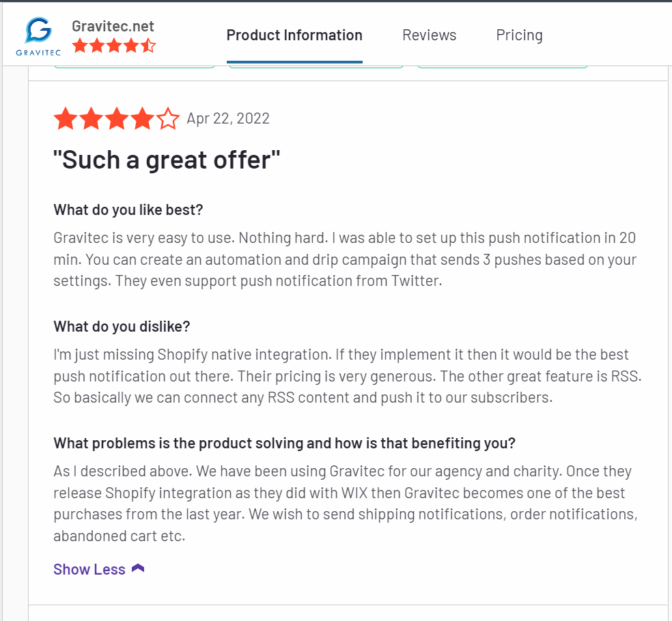Image resolution: width=672 pixels, height=621 pixels.
Task: Click the "What do you like best?" heading
Action: point(128,210)
